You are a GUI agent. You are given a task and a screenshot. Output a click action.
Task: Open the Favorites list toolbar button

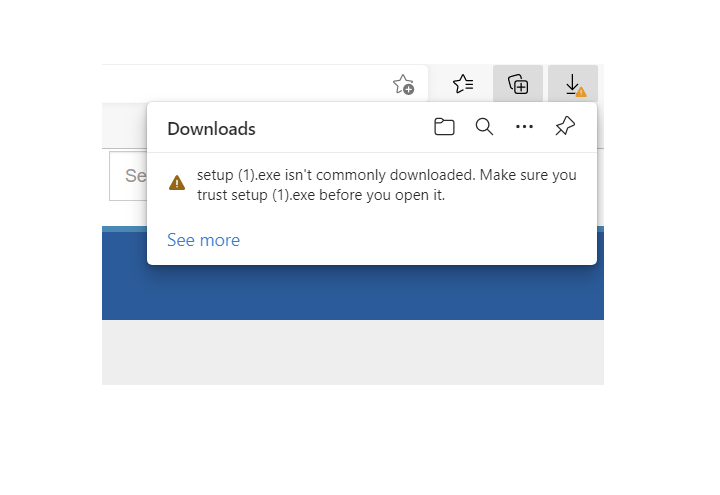(x=463, y=85)
